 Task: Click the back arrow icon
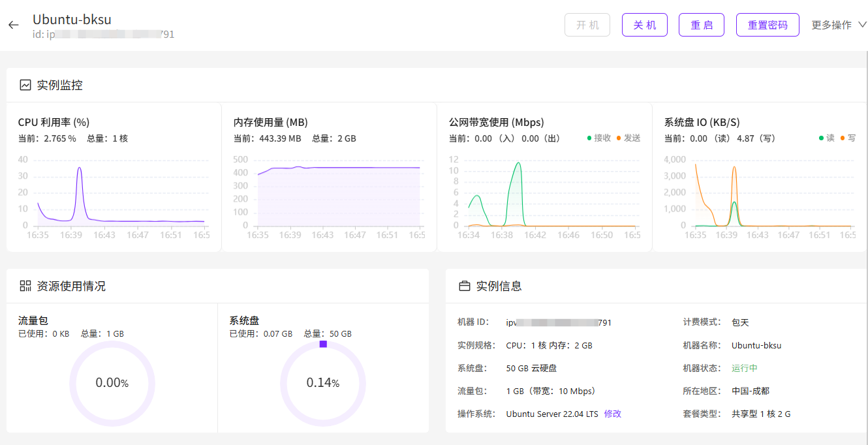[x=14, y=25]
